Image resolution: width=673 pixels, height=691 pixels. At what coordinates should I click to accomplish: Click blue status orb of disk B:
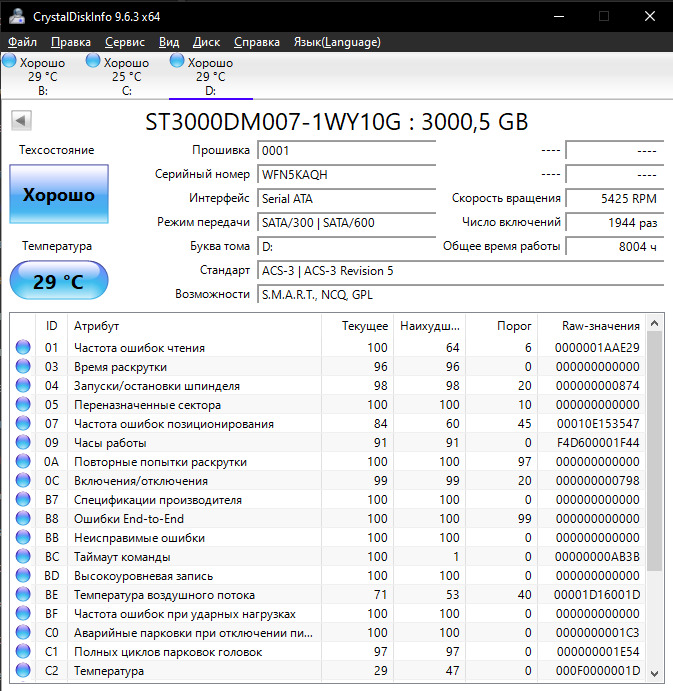[9, 62]
